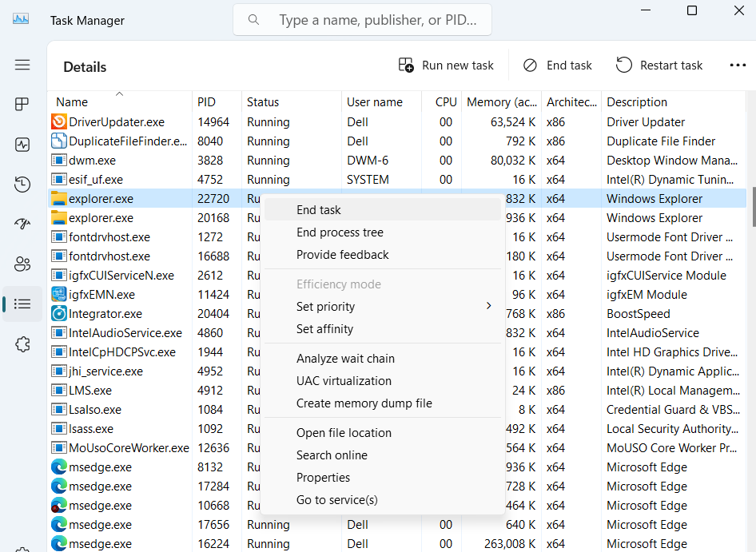The height and width of the screenshot is (552, 756).
Task: Open the more options ellipsis menu
Action: click(737, 65)
